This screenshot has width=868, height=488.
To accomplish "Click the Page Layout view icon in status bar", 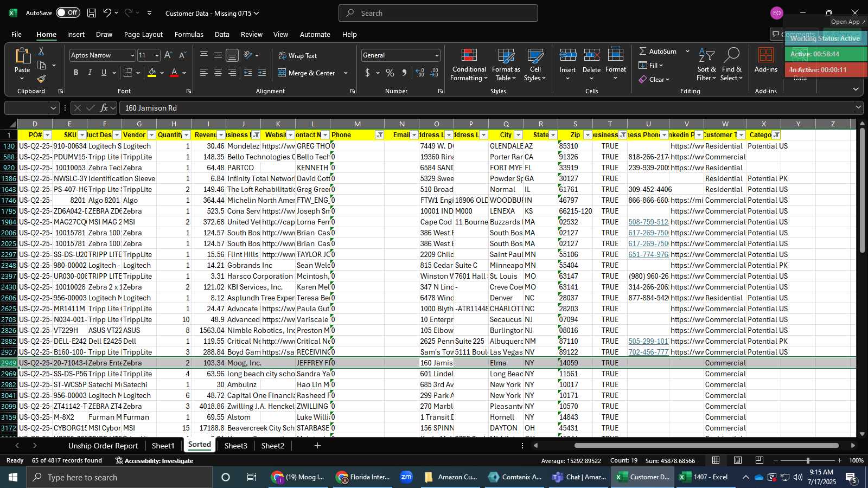I will 738,460.
